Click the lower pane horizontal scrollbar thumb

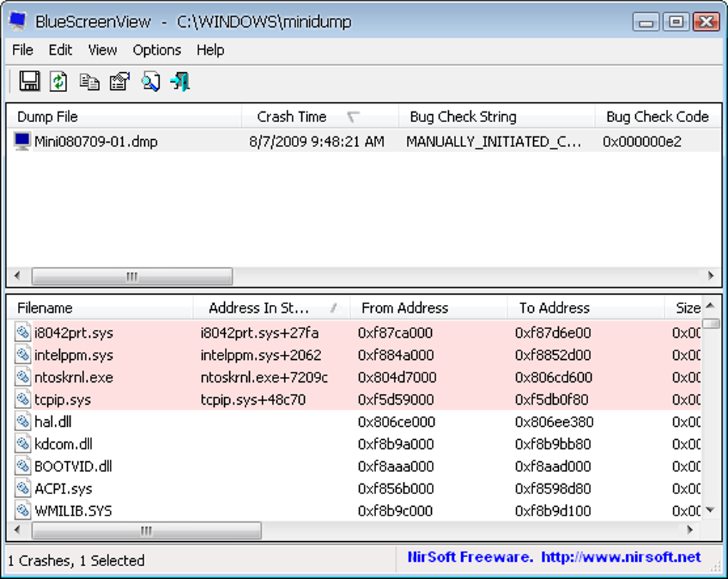coord(146,530)
